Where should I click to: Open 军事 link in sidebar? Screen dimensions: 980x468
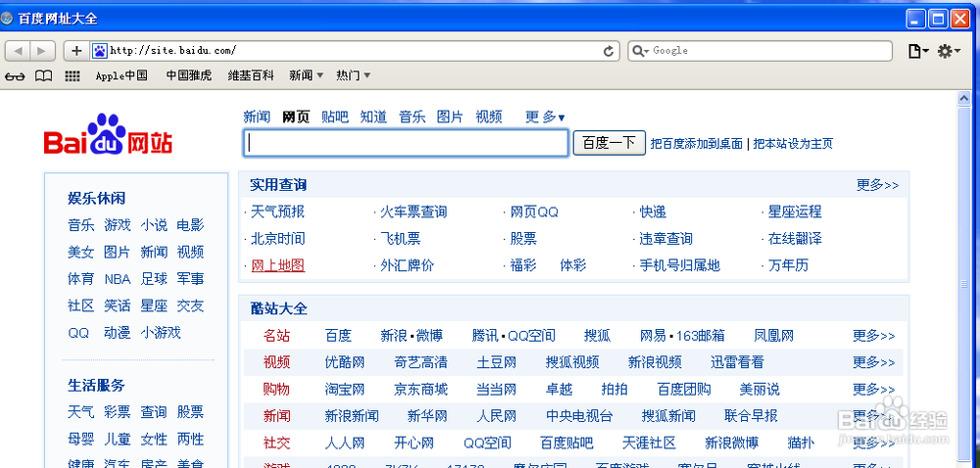pos(190,279)
